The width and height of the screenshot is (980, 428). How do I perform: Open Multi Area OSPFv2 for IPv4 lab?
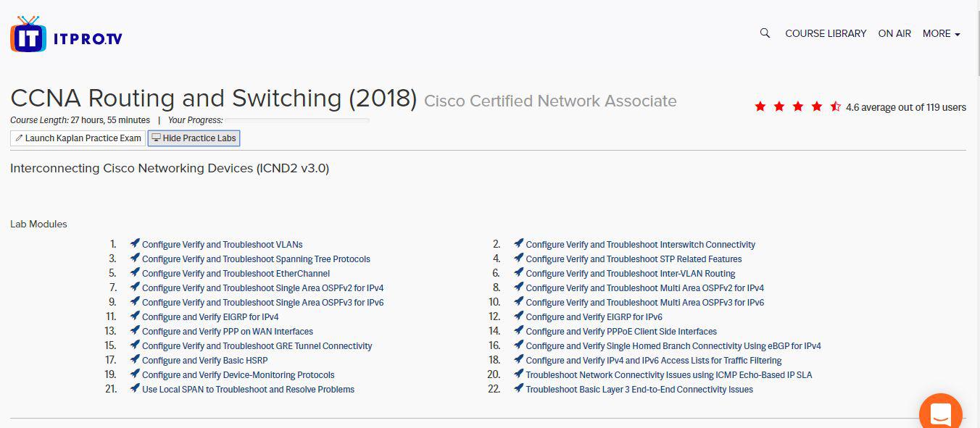644,288
